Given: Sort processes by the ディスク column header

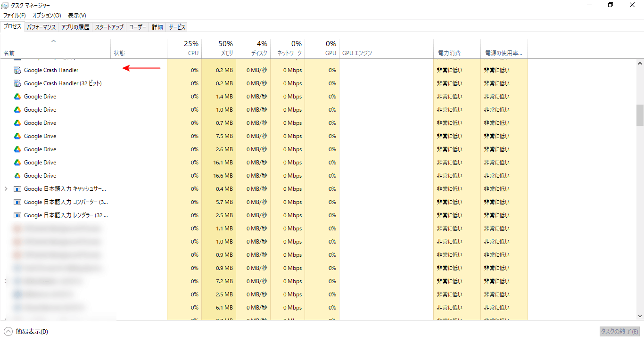Looking at the screenshot, I should 253,48.
